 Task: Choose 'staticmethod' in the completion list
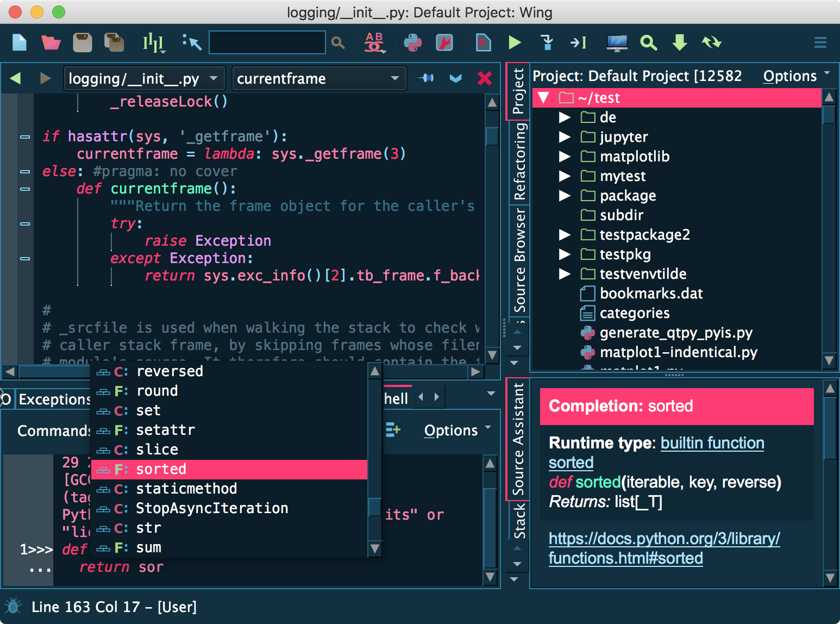[229, 489]
